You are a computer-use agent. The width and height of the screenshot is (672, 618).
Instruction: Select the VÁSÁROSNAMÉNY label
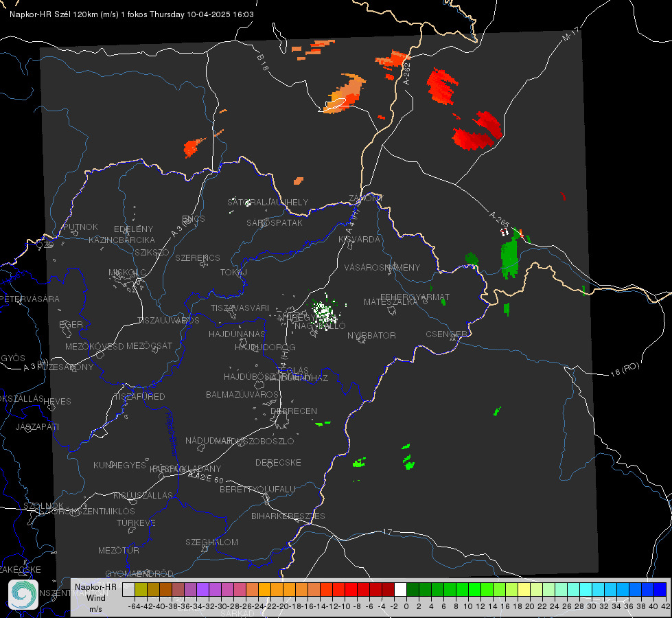(382, 267)
